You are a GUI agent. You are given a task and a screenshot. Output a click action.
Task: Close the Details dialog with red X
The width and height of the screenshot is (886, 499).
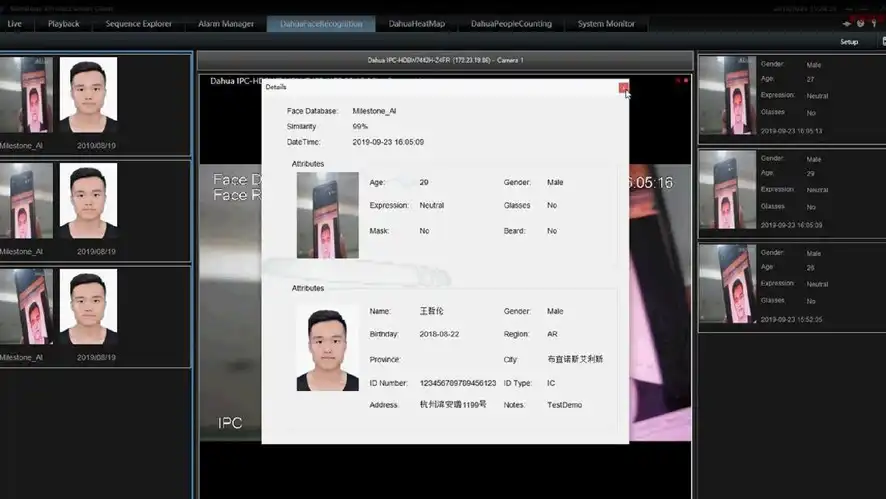[624, 88]
